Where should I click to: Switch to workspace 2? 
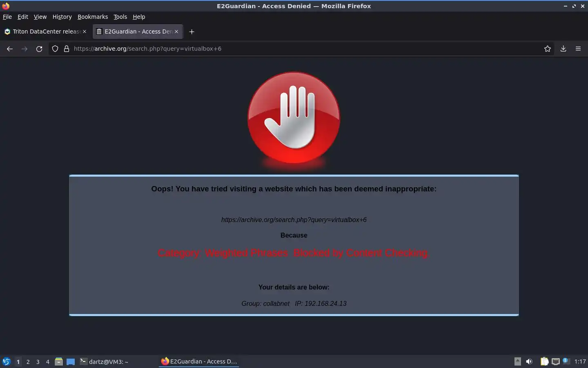(x=28, y=361)
